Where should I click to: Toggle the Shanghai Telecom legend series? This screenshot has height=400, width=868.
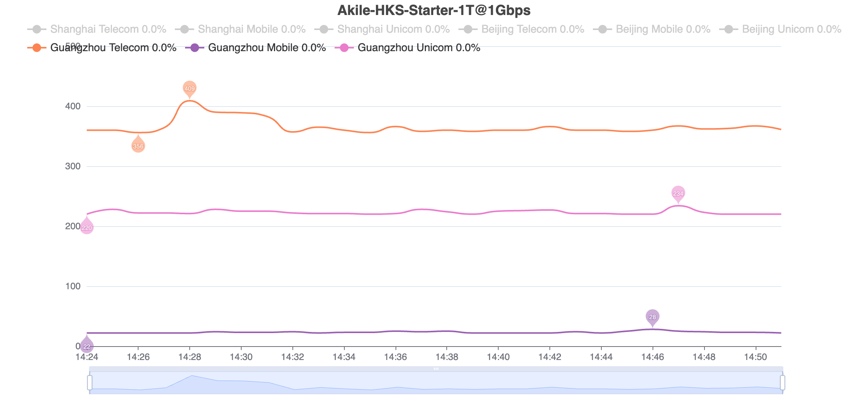click(x=97, y=29)
